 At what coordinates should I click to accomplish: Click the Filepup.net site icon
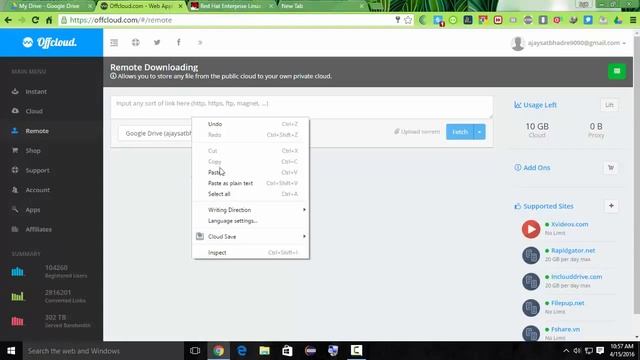[x=531, y=307]
